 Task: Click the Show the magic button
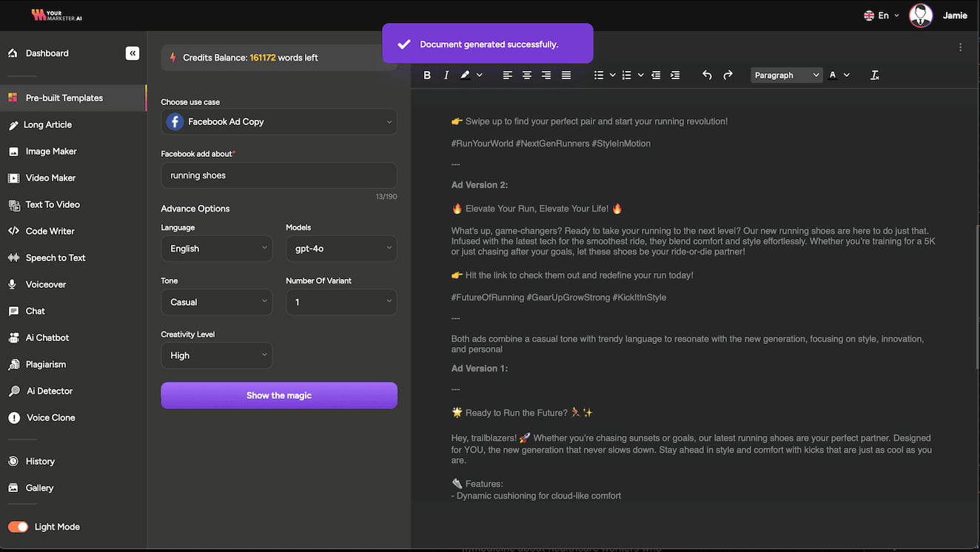pyautogui.click(x=278, y=396)
